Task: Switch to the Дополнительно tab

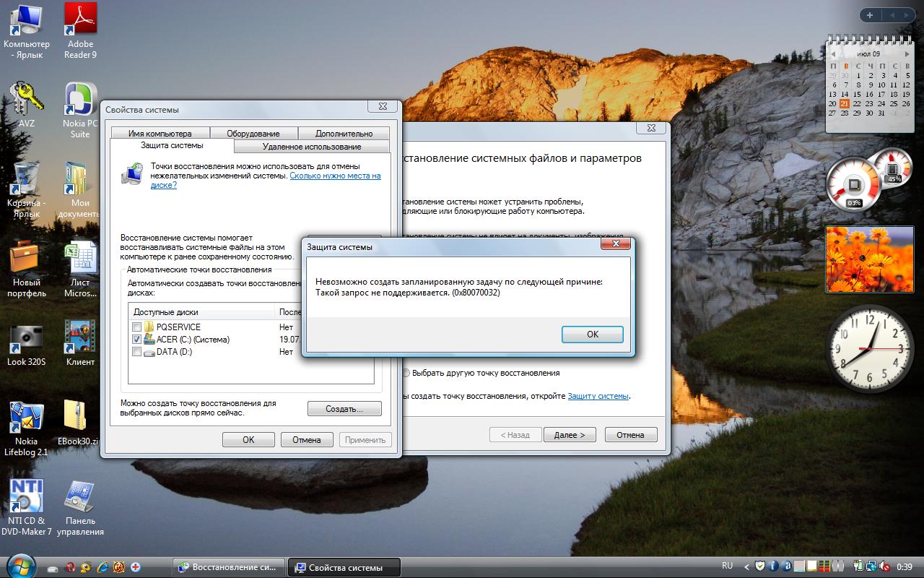Action: click(344, 133)
